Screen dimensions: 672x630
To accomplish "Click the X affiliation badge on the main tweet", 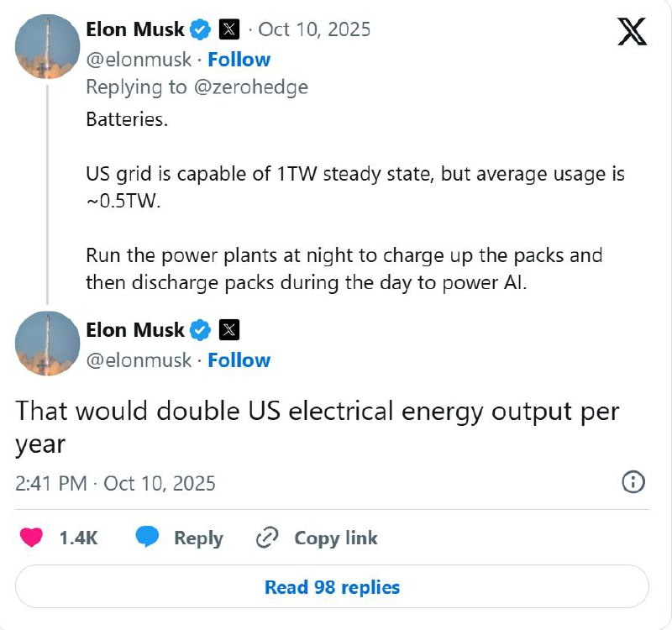I will (229, 330).
